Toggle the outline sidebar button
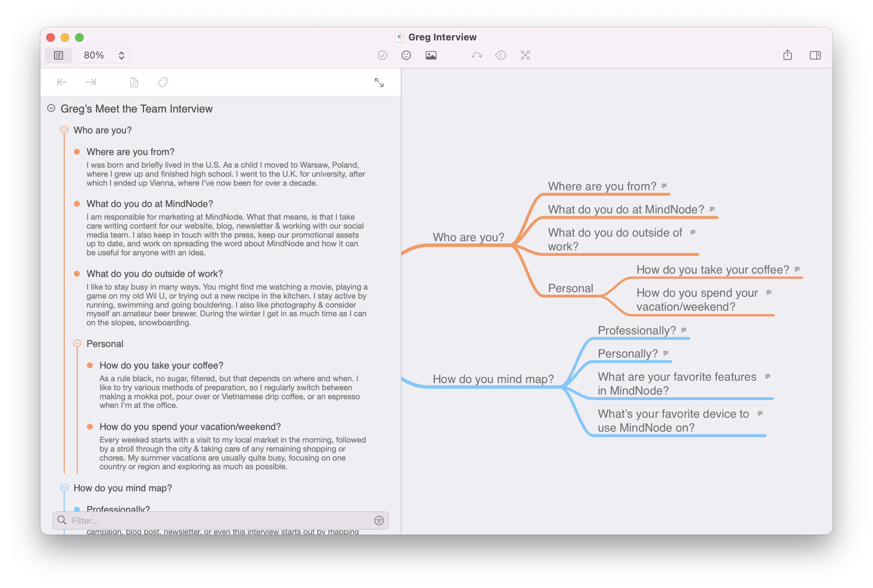The image size is (873, 588). pos(58,56)
